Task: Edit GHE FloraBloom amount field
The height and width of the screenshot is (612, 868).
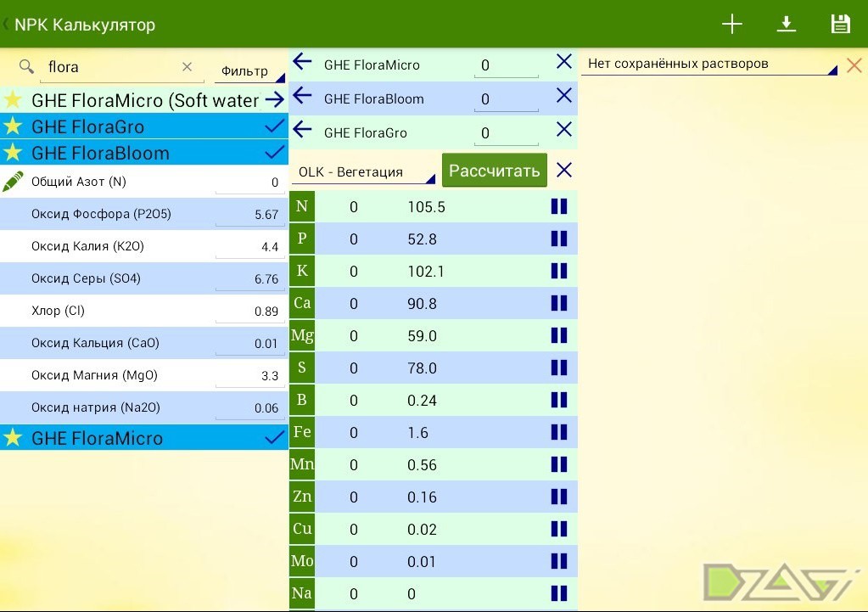Action: point(506,99)
